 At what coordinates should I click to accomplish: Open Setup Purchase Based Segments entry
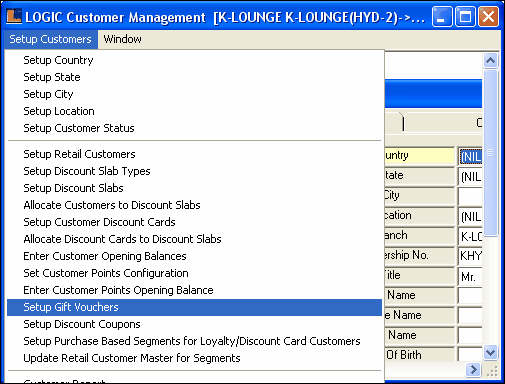pyautogui.click(x=194, y=341)
